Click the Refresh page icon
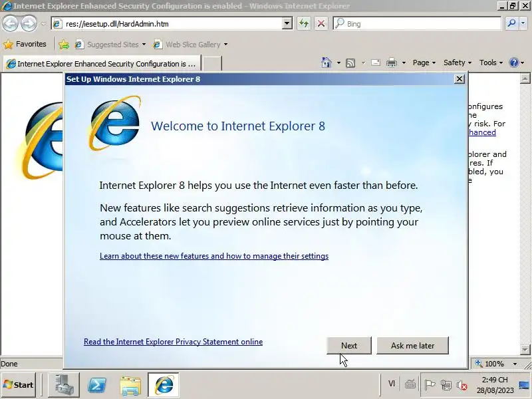The height and width of the screenshot is (399, 532). click(304, 24)
